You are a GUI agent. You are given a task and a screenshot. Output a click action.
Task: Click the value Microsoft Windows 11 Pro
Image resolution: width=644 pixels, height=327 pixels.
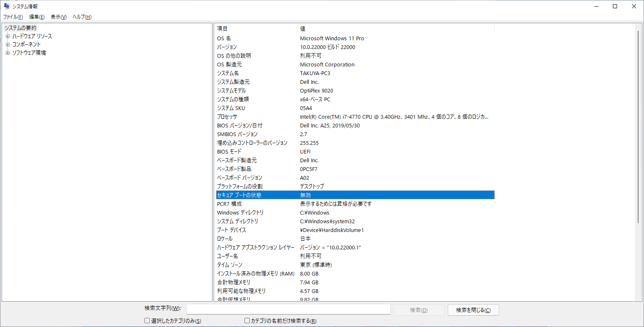click(332, 38)
